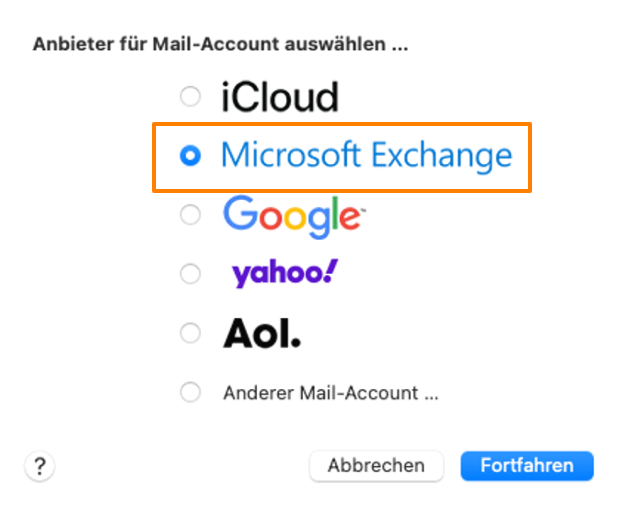Click the heading Anbieter für Mail-Account auswählen
Viewport: 622px width, 509px height.
pyautogui.click(x=221, y=44)
